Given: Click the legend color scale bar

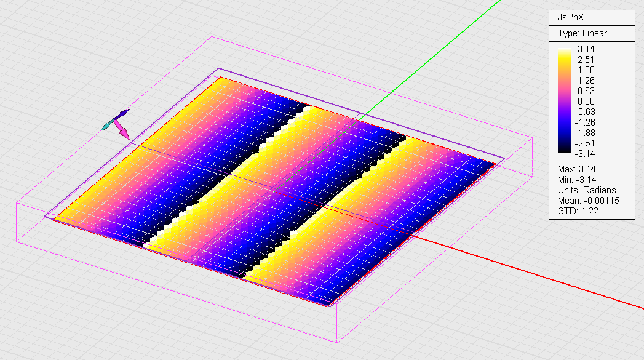Looking at the screenshot, I should (x=564, y=101).
